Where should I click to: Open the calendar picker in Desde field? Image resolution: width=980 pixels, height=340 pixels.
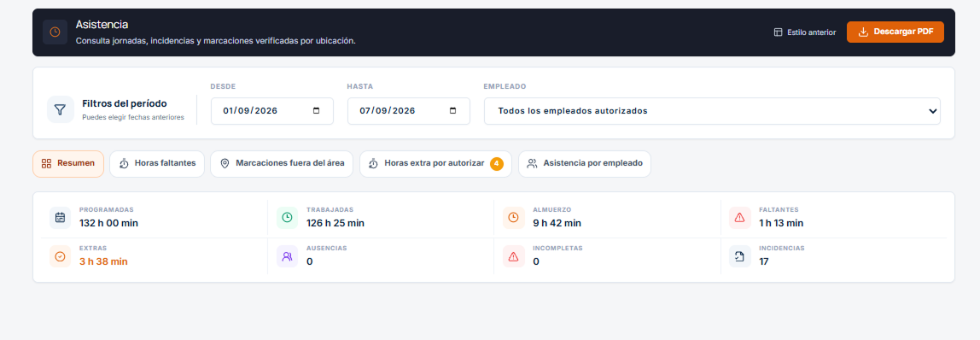tap(316, 110)
